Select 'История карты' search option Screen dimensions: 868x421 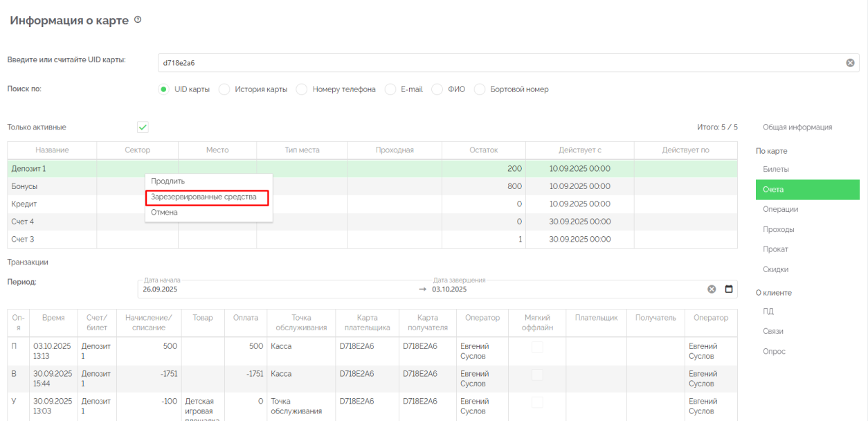(224, 89)
